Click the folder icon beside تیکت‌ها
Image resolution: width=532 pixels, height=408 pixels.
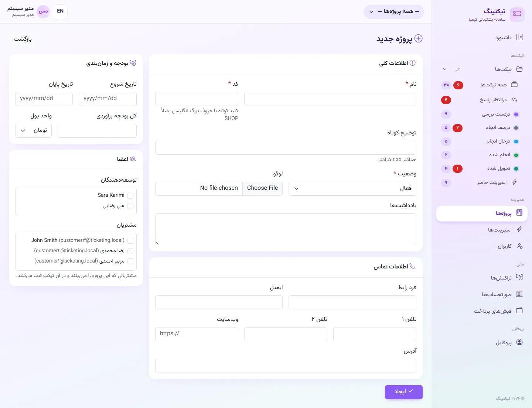pos(519,69)
